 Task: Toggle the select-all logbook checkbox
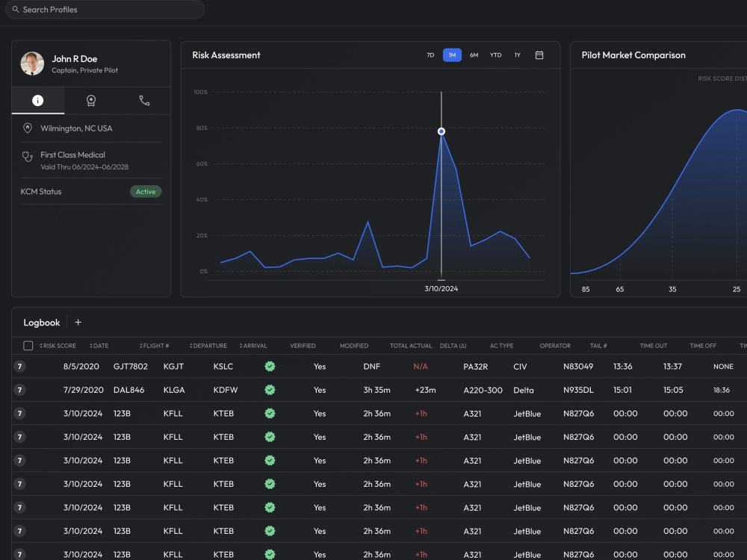(x=28, y=346)
